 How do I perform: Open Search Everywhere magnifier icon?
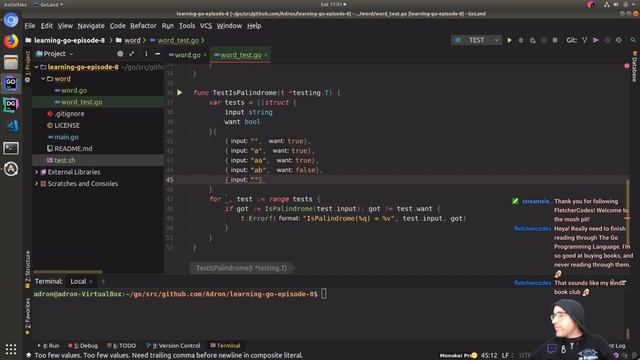(x=633, y=40)
